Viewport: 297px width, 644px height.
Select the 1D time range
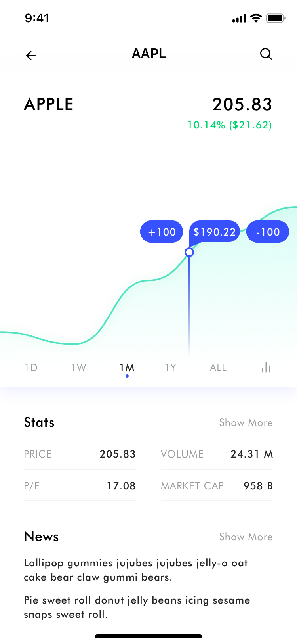(x=31, y=368)
